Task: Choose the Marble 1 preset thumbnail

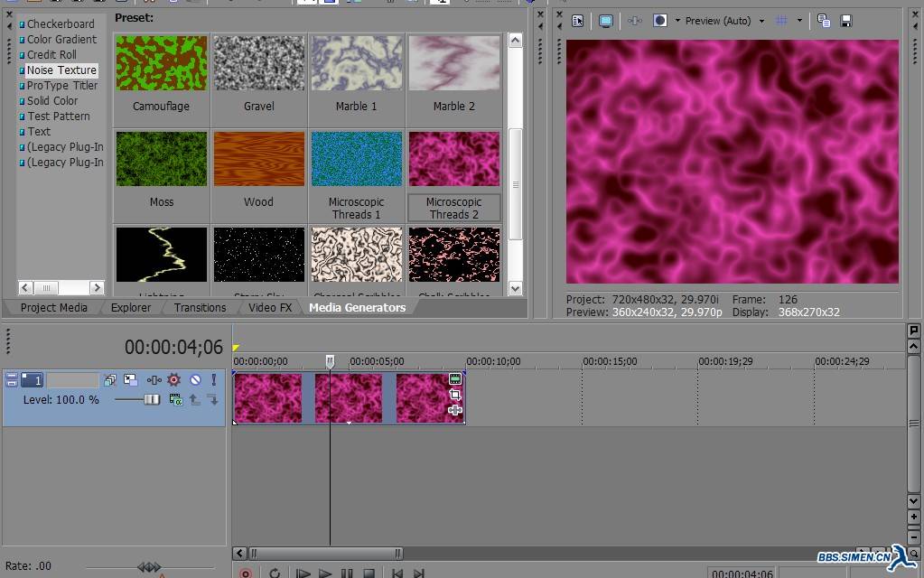Action: (357, 63)
